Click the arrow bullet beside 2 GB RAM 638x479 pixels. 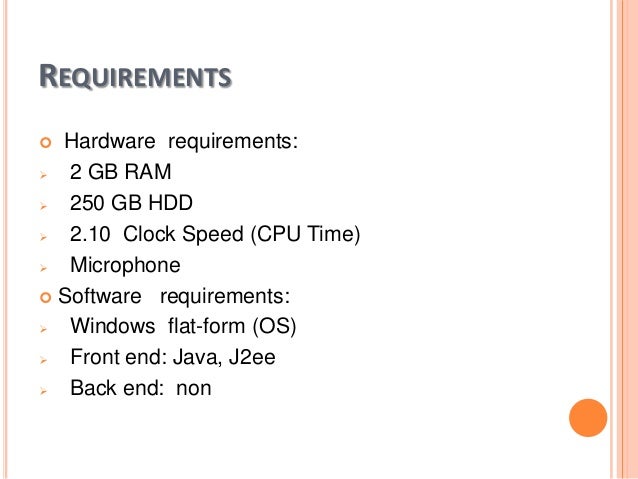(44, 175)
